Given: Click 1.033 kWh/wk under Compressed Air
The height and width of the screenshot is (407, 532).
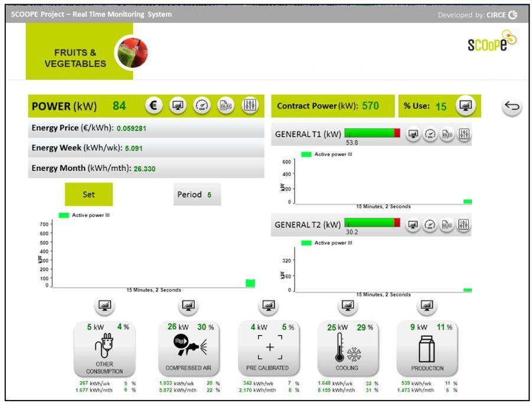Looking at the screenshot, I should click(x=177, y=383).
